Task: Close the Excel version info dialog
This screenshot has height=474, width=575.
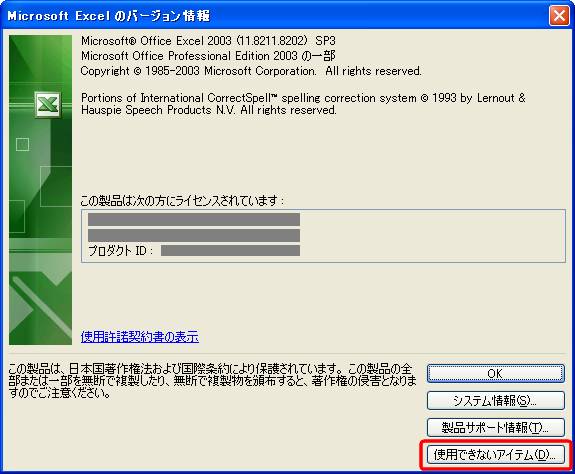Action: pos(559,16)
